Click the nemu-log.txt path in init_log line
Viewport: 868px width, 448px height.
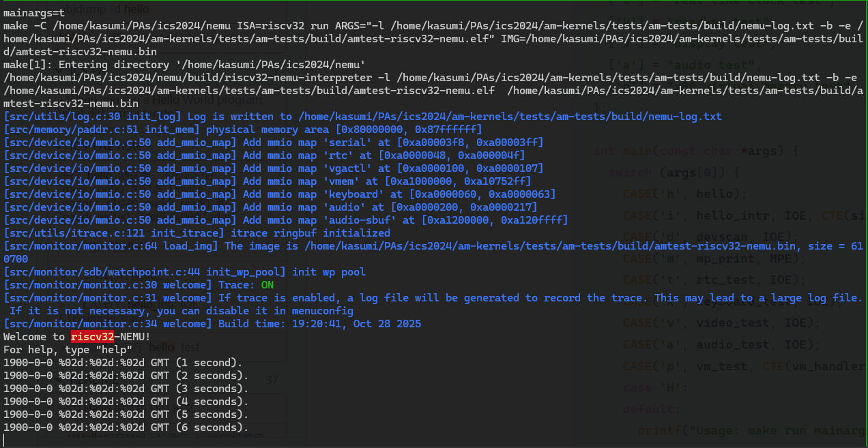pyautogui.click(x=509, y=117)
